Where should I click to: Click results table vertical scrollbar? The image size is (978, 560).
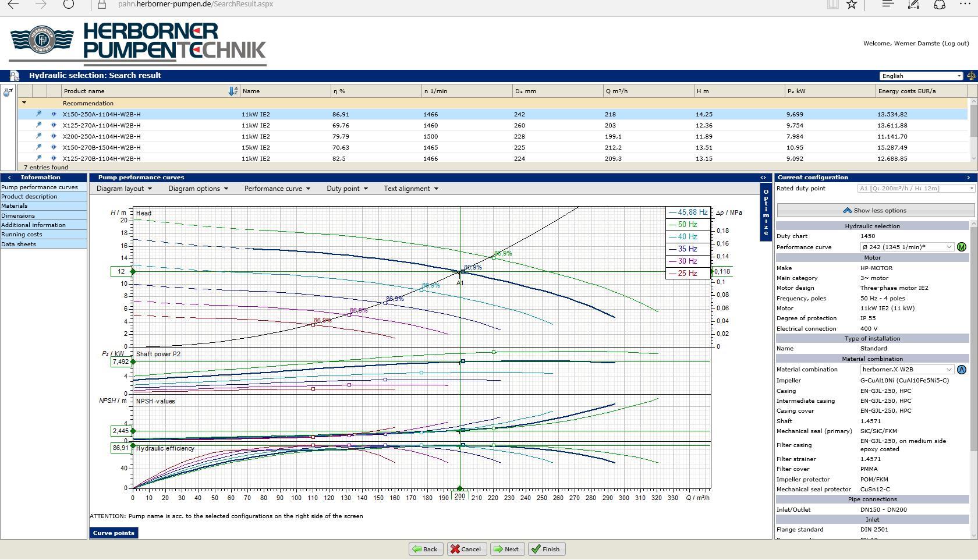[x=973, y=130]
